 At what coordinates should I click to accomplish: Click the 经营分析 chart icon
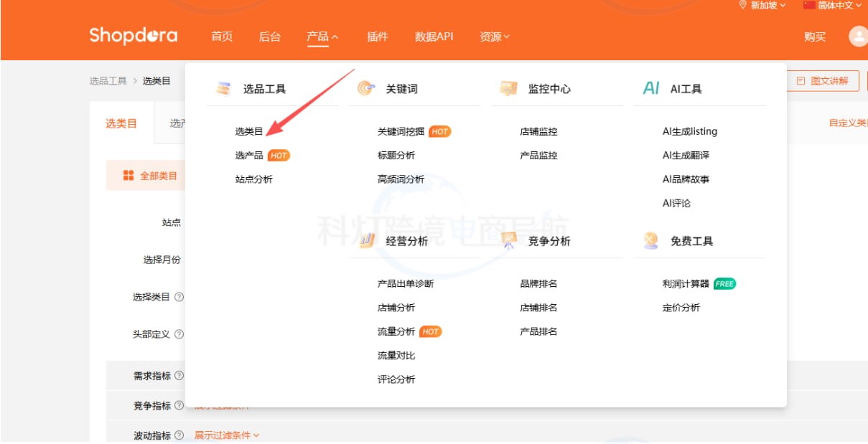[366, 240]
